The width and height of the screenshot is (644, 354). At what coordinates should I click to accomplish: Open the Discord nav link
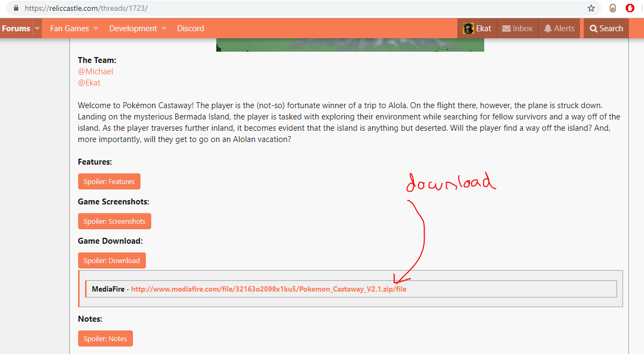pos(190,29)
